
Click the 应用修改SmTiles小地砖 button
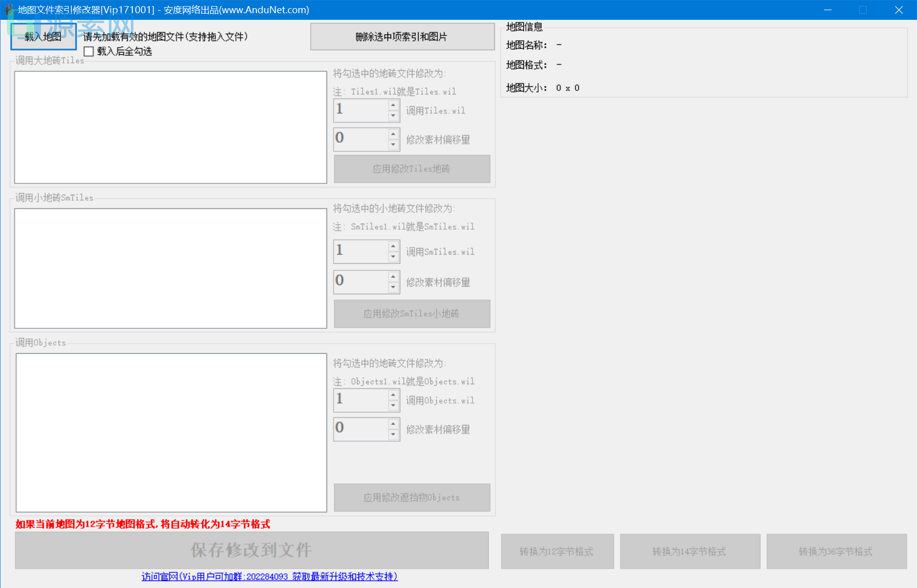[411, 314]
